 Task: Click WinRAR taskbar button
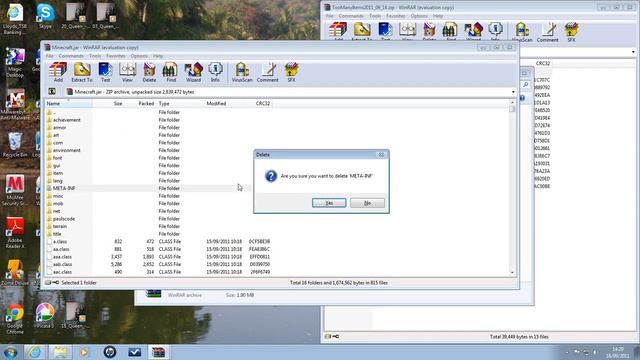coord(158,351)
